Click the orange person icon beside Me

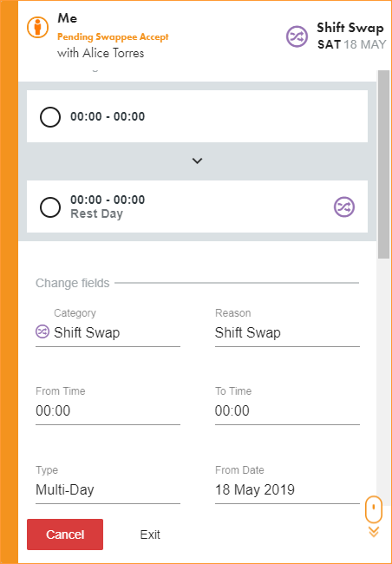pyautogui.click(x=38, y=28)
